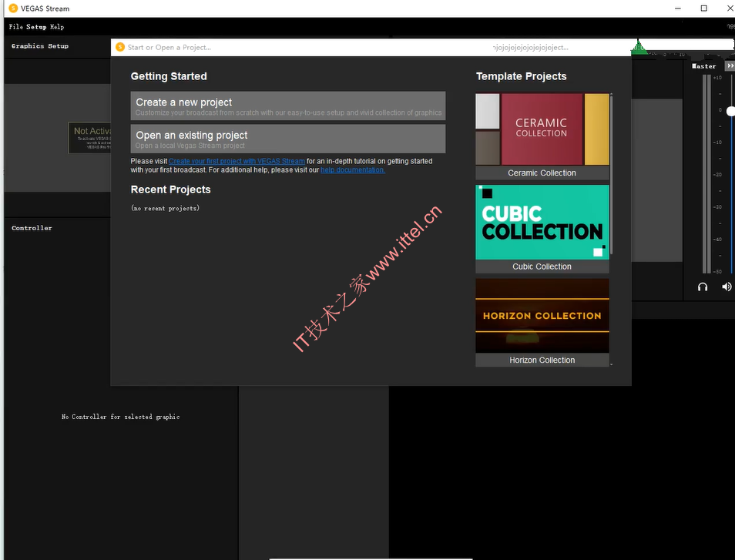Choose the Ceramic Collection template thumbnail

[542, 129]
